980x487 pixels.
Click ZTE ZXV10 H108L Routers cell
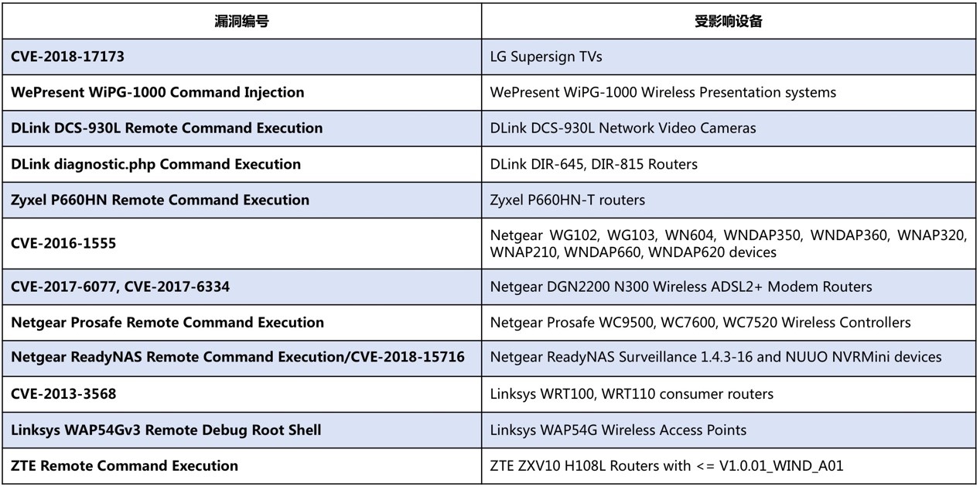(729, 465)
